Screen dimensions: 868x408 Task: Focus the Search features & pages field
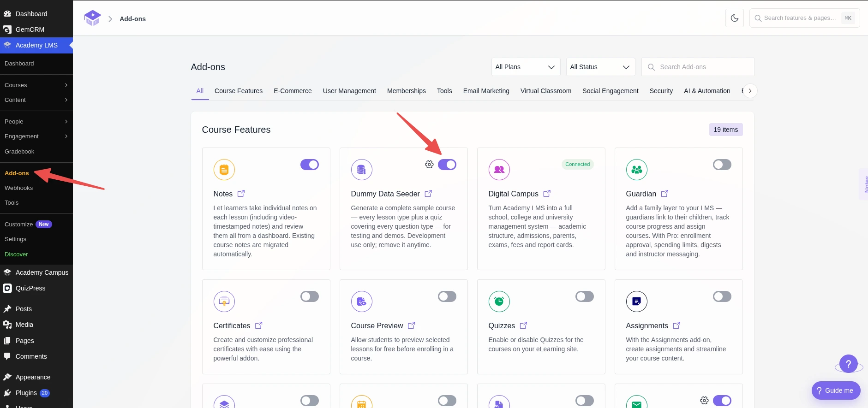click(804, 18)
